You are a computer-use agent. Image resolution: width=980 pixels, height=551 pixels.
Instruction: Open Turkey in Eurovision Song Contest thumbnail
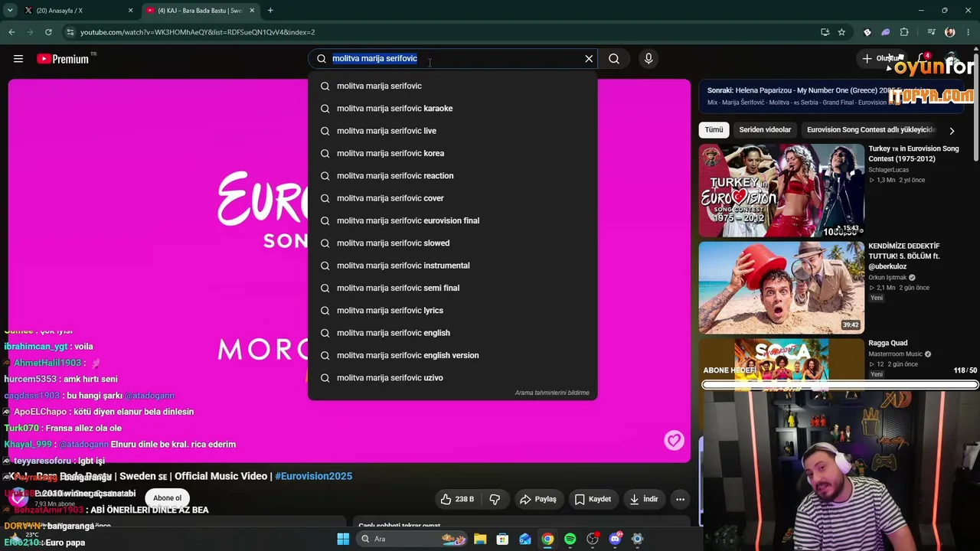pos(782,191)
